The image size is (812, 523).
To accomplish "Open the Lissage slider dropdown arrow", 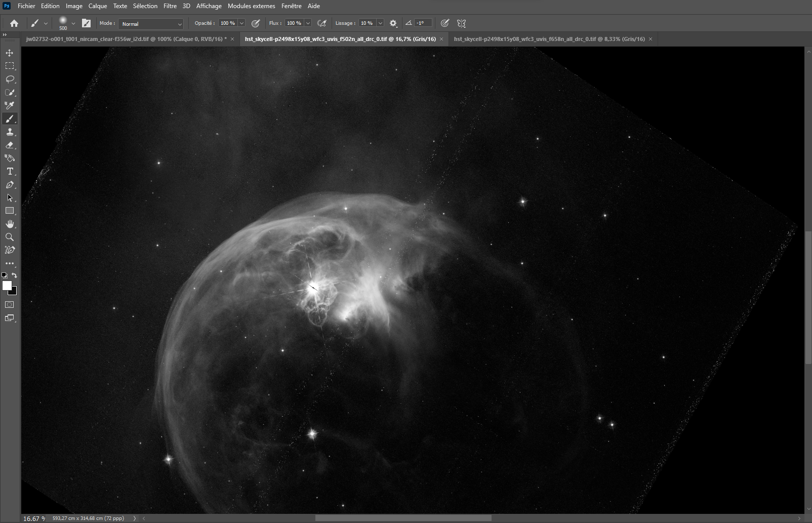I will tap(380, 23).
